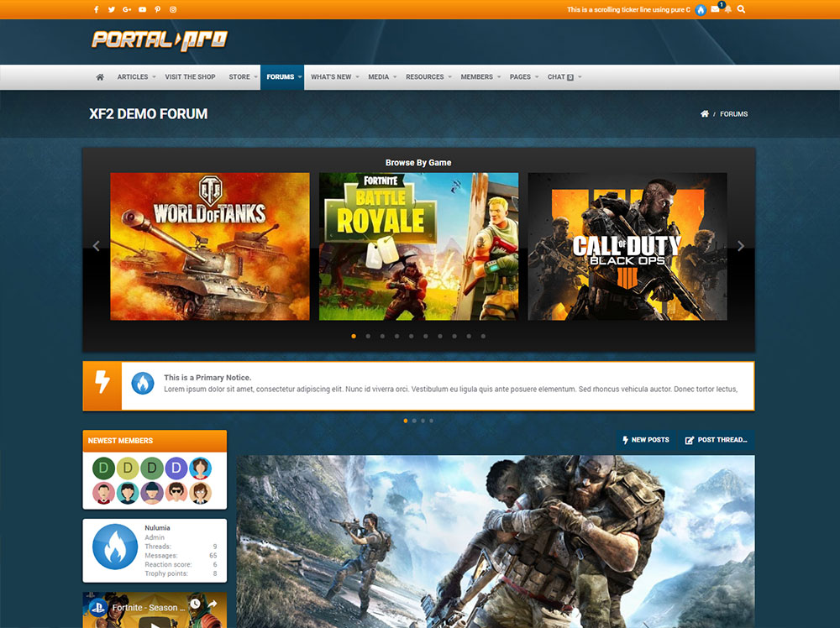
Task: Expand the Members menu dropdown arrow
Action: pos(499,77)
